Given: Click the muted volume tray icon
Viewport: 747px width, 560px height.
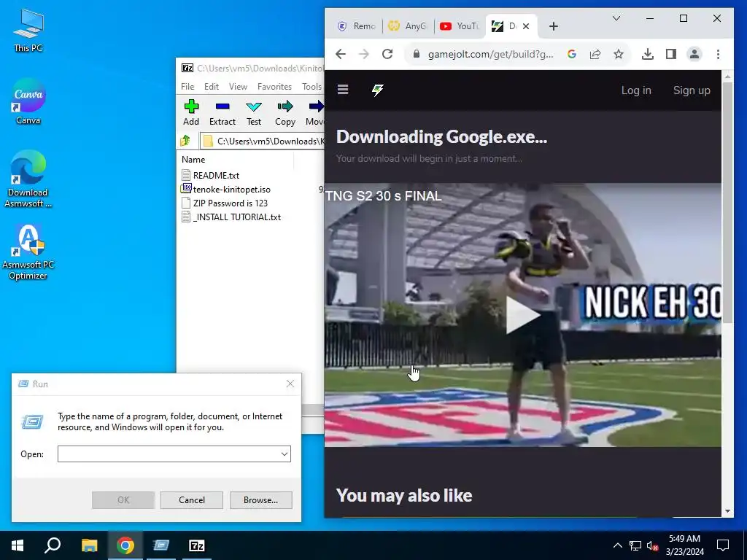Looking at the screenshot, I should point(652,545).
